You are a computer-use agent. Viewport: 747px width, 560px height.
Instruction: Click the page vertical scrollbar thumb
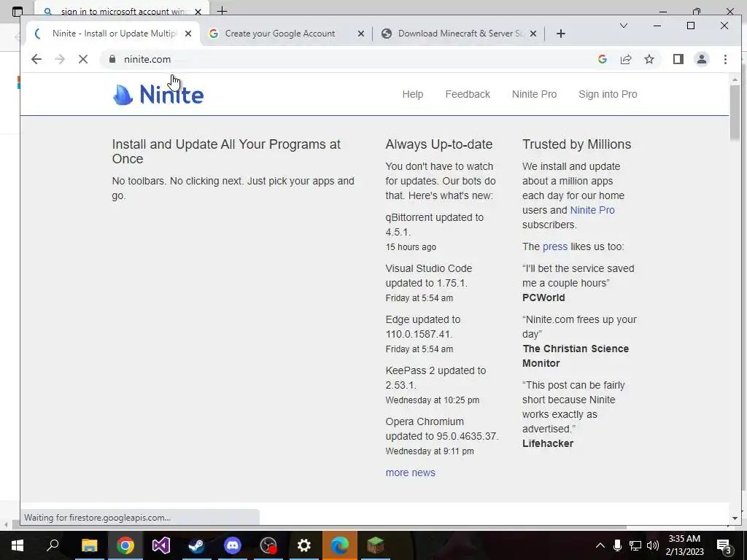coord(735,112)
